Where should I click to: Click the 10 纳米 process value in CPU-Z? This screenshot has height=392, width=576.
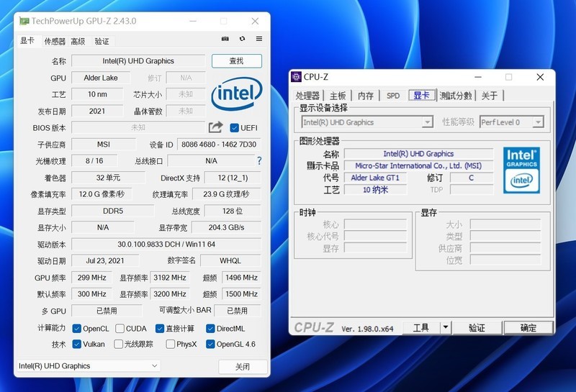click(x=375, y=190)
